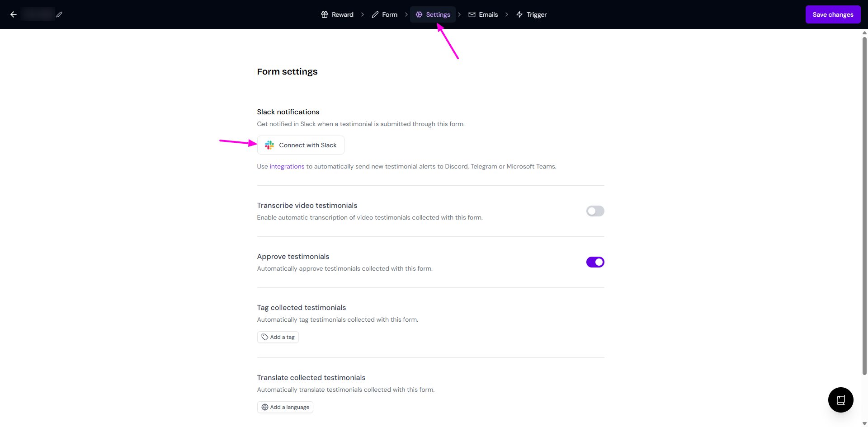Click the vertical page scrollbar
This screenshot has width=868, height=427.
point(864,203)
